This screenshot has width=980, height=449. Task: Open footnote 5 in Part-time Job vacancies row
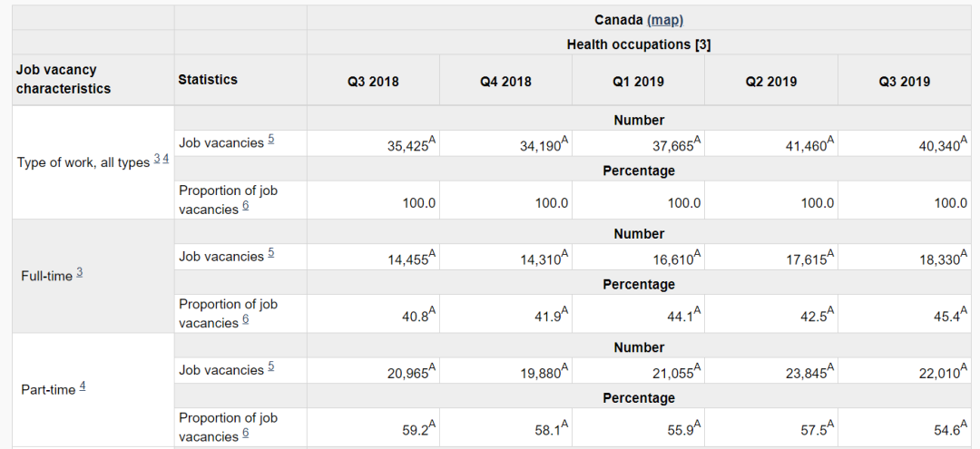click(x=270, y=367)
